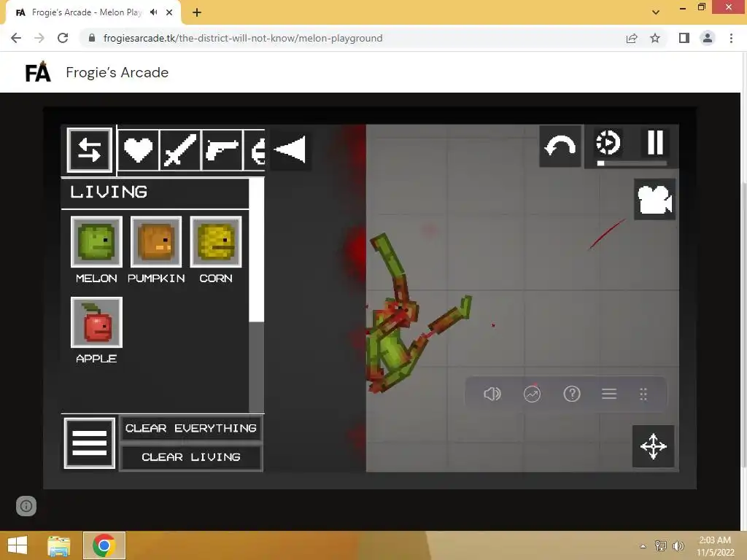Click the undo arrow icon
The height and width of the screenshot is (560, 747).
coord(560,146)
